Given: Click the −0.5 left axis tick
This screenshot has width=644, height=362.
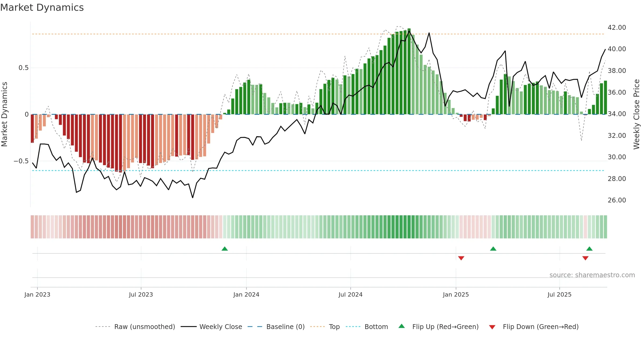Looking at the screenshot, I should tap(21, 161).
